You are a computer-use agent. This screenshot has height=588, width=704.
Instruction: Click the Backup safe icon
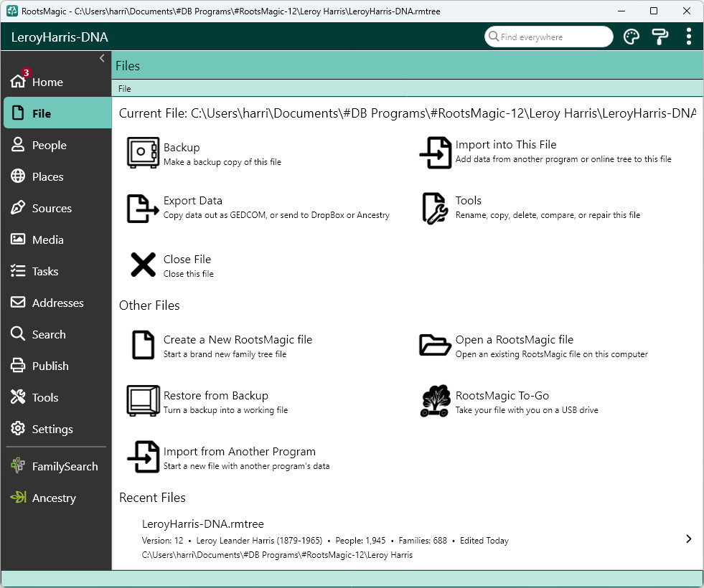click(x=143, y=153)
